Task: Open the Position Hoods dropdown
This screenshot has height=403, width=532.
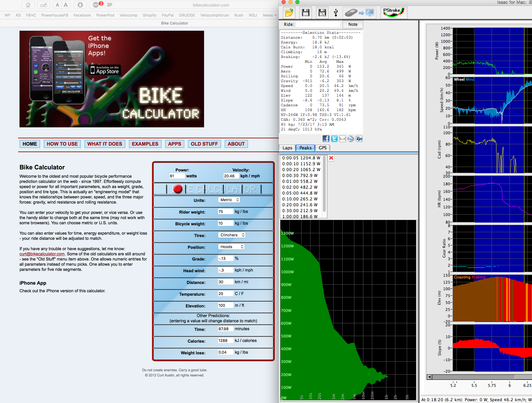Action: coord(231,247)
